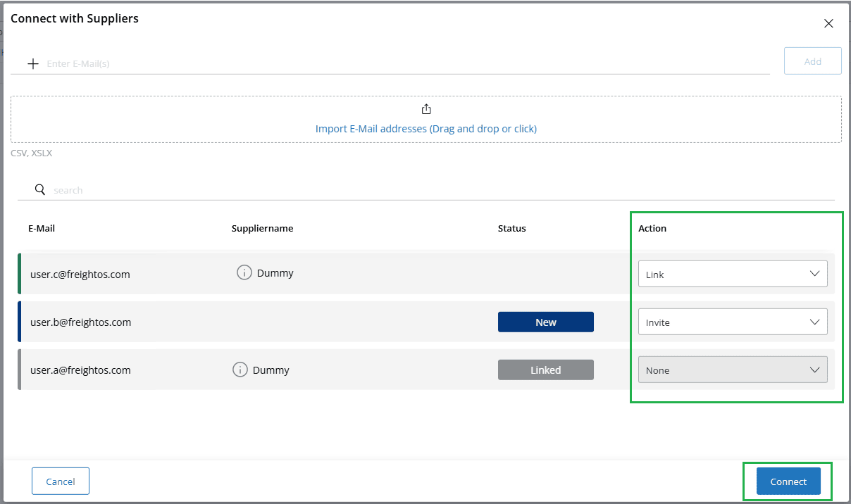Screen dimensions: 851x504
Task: Open Import E-Mail addresses link
Action: point(426,129)
